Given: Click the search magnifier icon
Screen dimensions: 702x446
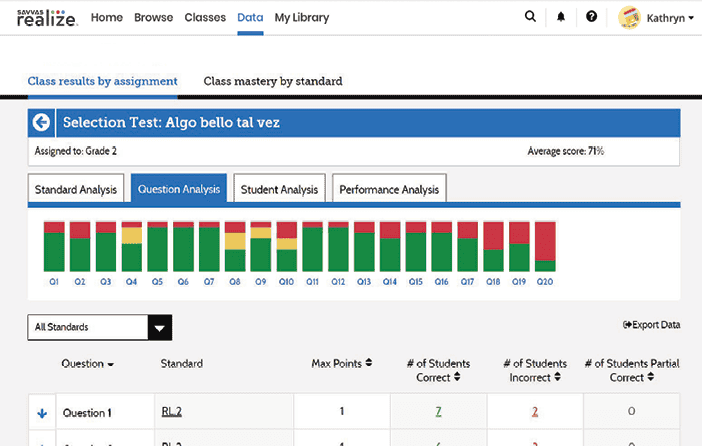Looking at the screenshot, I should tap(530, 17).
